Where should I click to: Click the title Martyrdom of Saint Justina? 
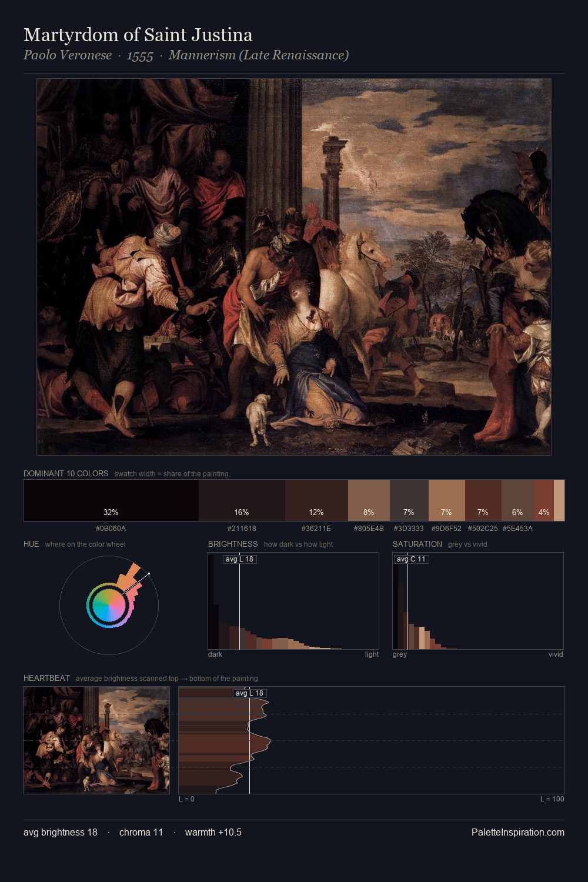tap(138, 35)
